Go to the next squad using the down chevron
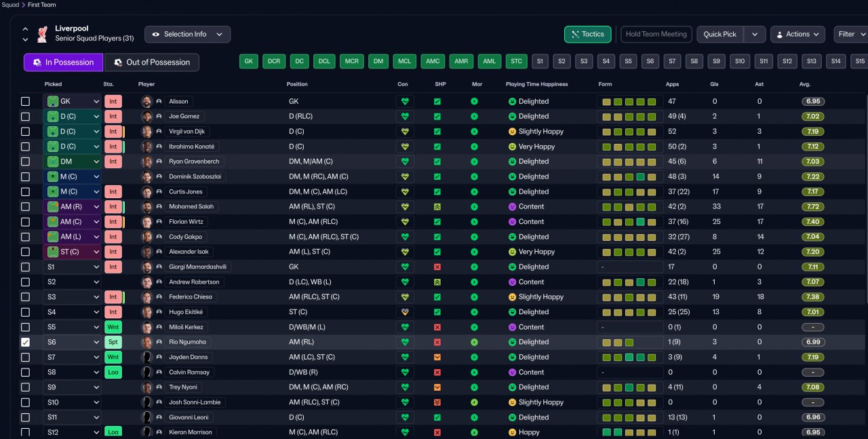This screenshot has width=868, height=439. [x=26, y=40]
